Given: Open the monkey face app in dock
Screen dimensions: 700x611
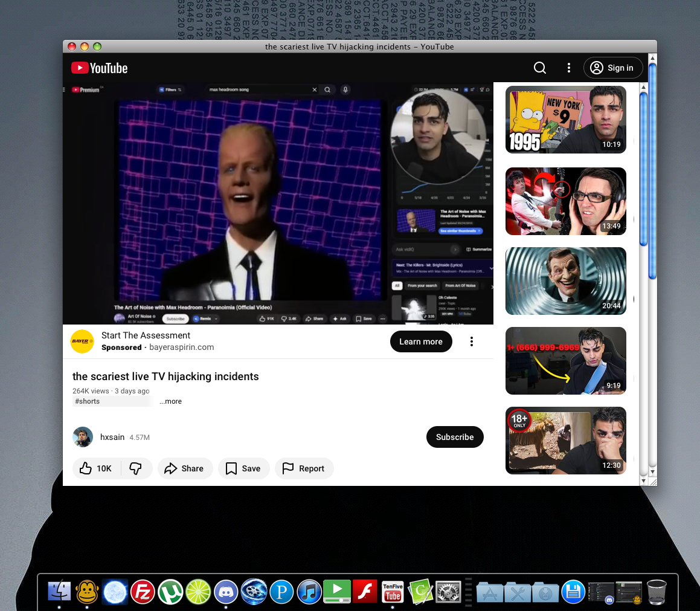Looking at the screenshot, I should tap(86, 591).
